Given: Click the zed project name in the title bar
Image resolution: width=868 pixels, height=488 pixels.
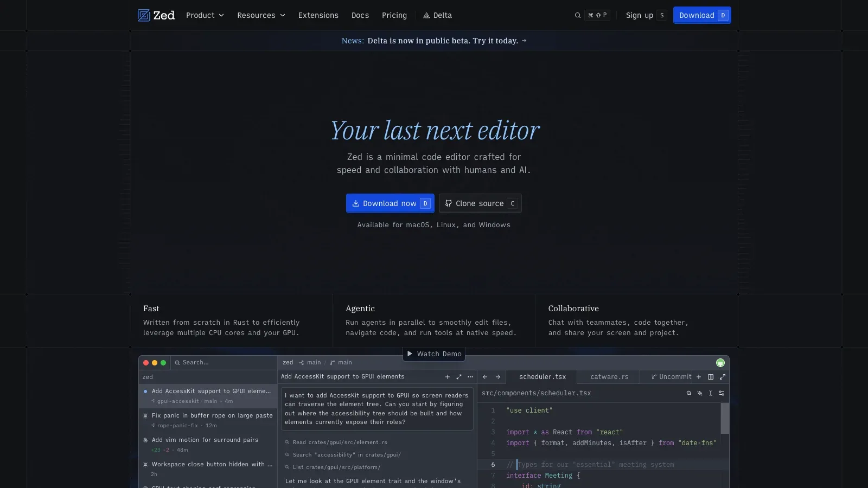Looking at the screenshot, I should pos(288,363).
